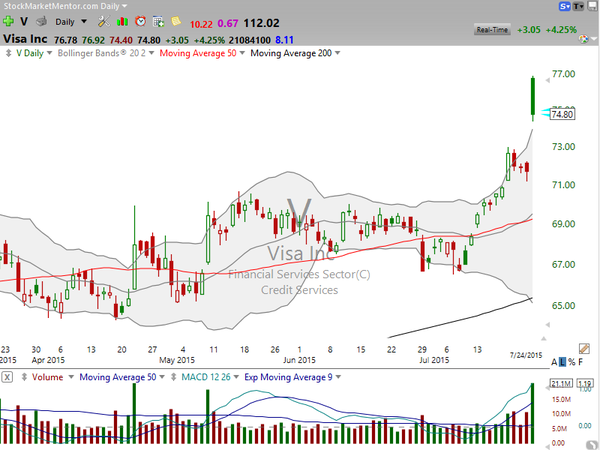Click the 7/24/2015 date label

pyautogui.click(x=526, y=355)
